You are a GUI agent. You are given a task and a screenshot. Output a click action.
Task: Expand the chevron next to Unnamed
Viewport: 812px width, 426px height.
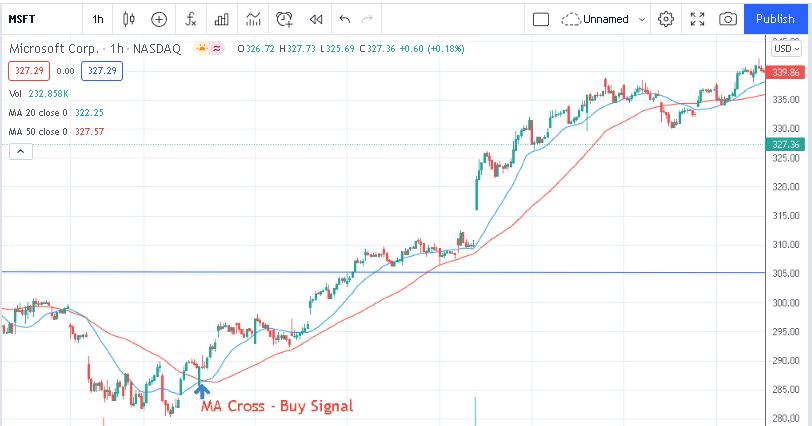(x=642, y=19)
